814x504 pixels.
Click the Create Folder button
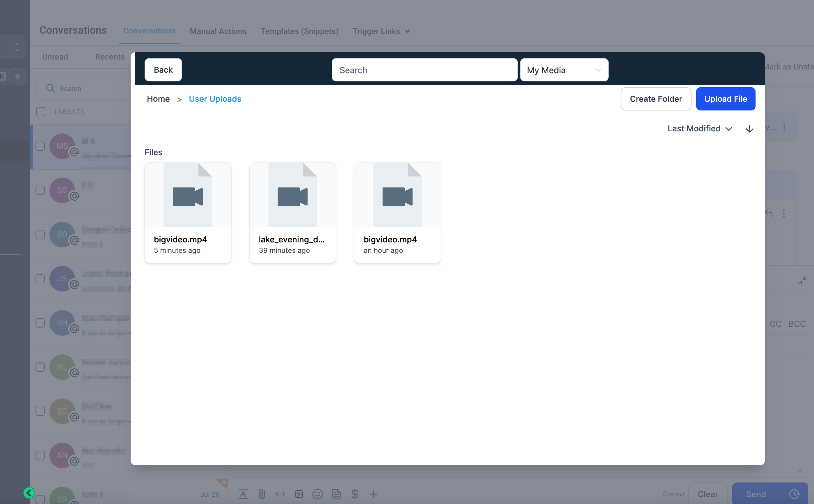coord(655,99)
